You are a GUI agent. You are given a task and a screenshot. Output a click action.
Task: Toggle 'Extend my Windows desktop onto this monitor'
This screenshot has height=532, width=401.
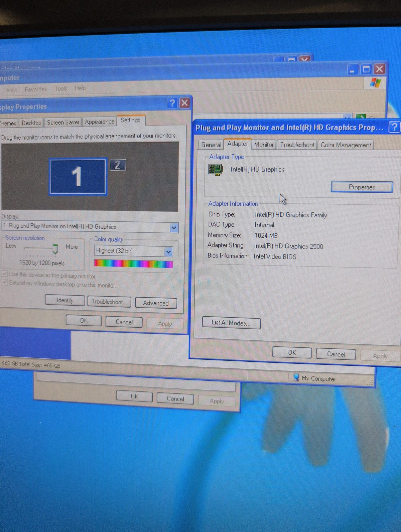tap(5, 283)
